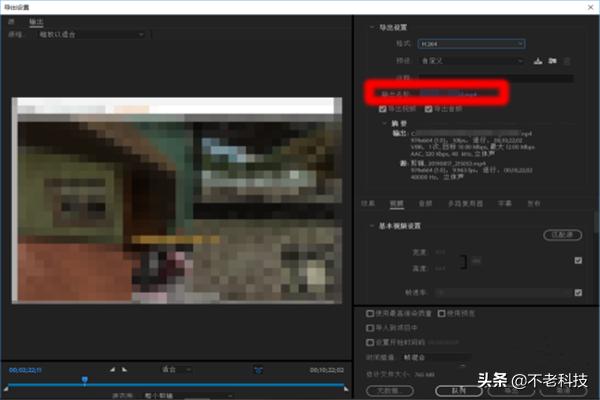Open the source range 整个剪辑 dropdown
Viewport: 600px width, 400px height.
pos(188,396)
